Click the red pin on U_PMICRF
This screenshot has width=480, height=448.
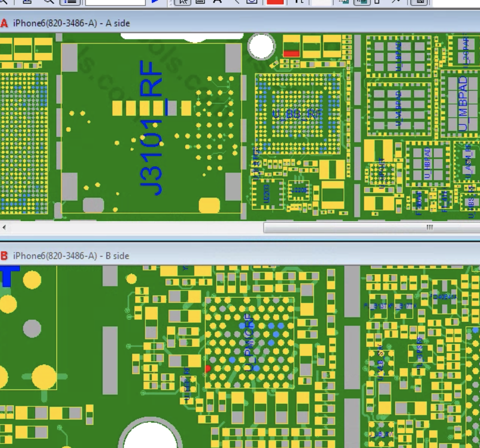click(208, 368)
